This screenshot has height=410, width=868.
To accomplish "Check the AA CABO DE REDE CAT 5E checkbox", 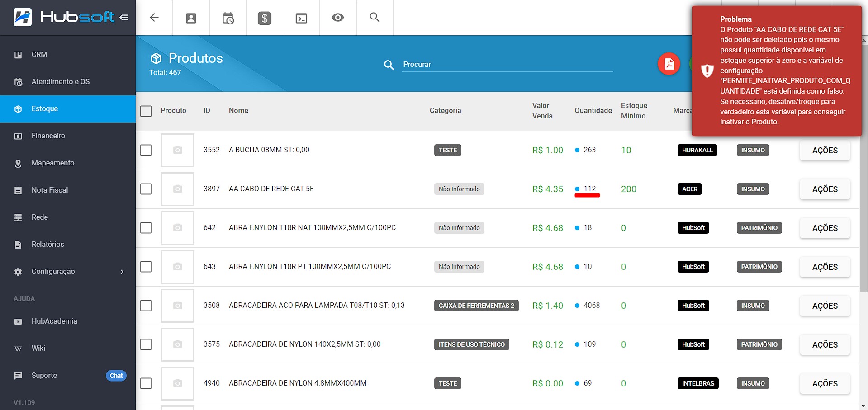I will click(x=146, y=189).
